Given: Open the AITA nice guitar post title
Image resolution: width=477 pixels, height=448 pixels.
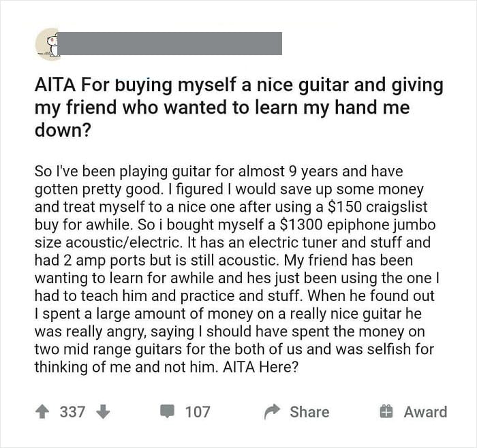Looking at the screenshot, I should pyautogui.click(x=238, y=108).
